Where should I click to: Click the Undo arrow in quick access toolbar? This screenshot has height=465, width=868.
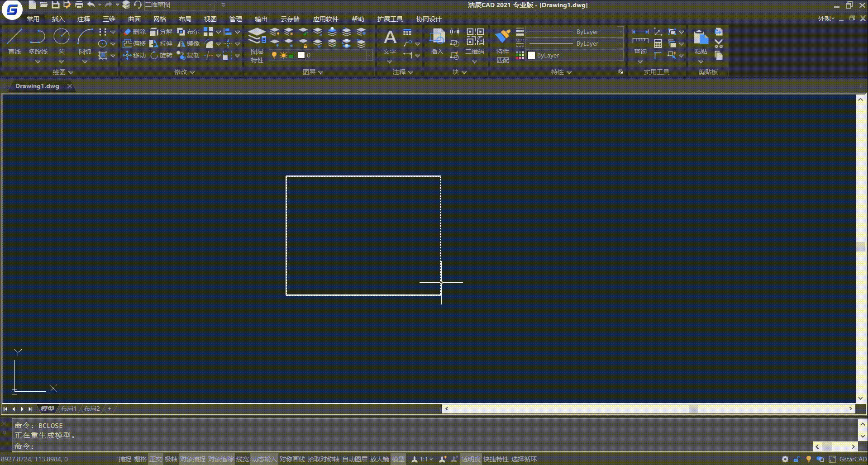(91, 5)
